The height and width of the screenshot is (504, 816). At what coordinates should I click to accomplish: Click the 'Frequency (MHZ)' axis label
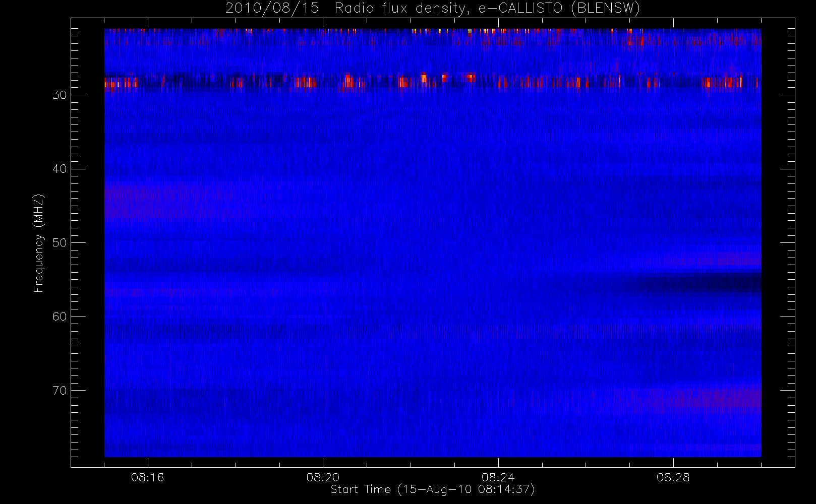coord(39,243)
